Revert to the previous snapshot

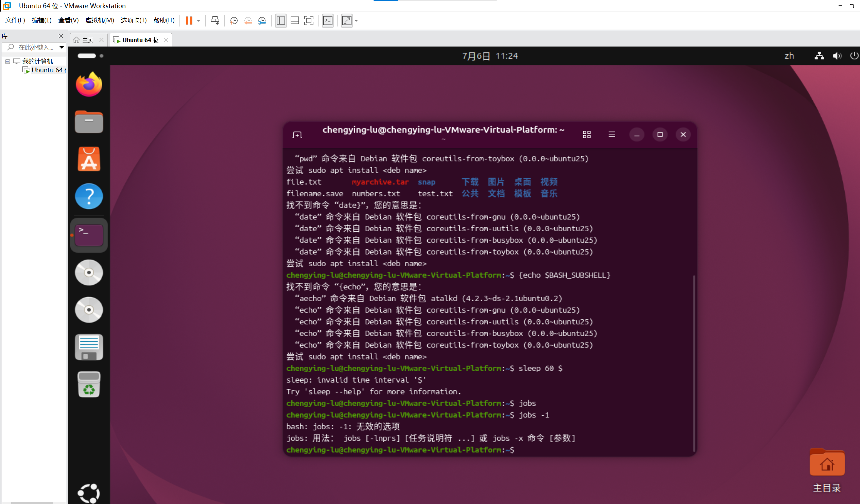[248, 20]
